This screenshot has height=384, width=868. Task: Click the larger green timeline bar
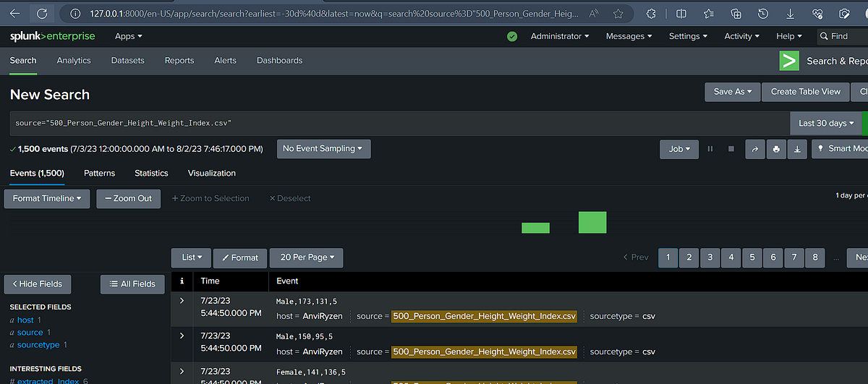[x=592, y=223]
